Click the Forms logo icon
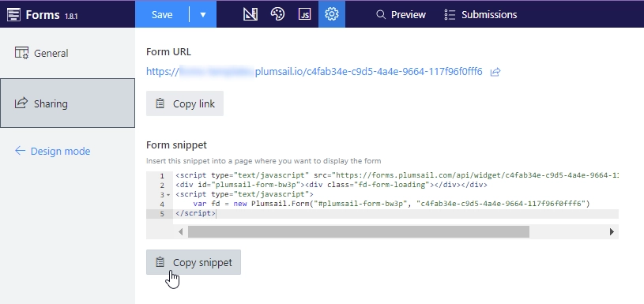 pyautogui.click(x=13, y=15)
